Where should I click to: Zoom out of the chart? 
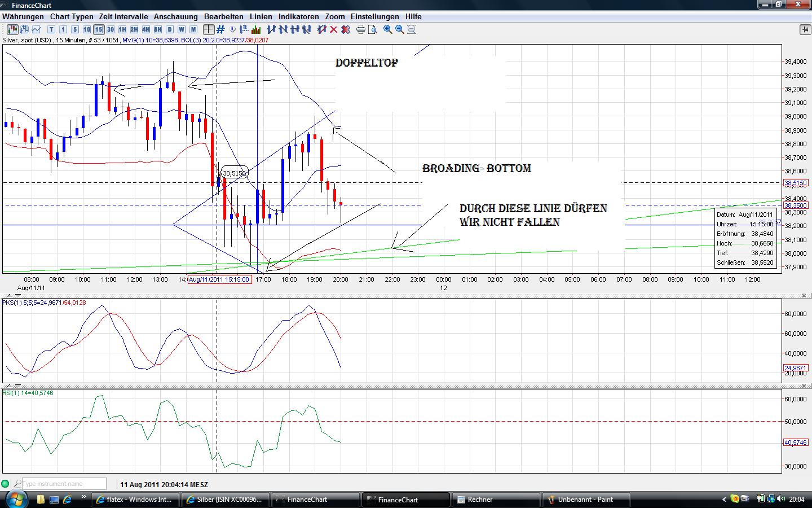(x=400, y=29)
